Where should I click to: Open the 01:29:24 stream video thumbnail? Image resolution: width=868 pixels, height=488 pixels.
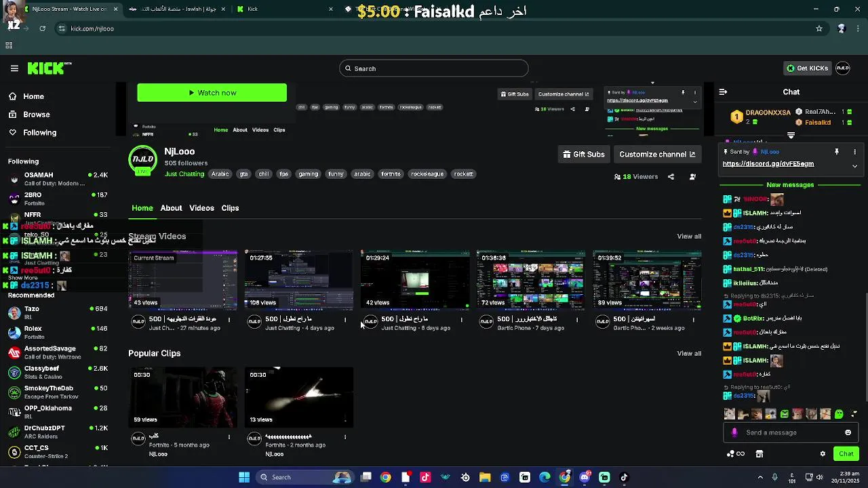(x=415, y=280)
